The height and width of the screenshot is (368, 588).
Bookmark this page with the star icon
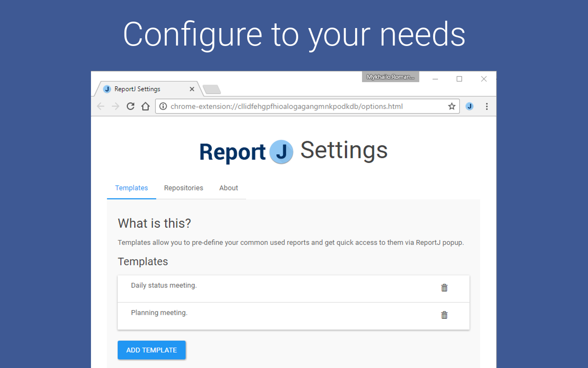point(452,106)
